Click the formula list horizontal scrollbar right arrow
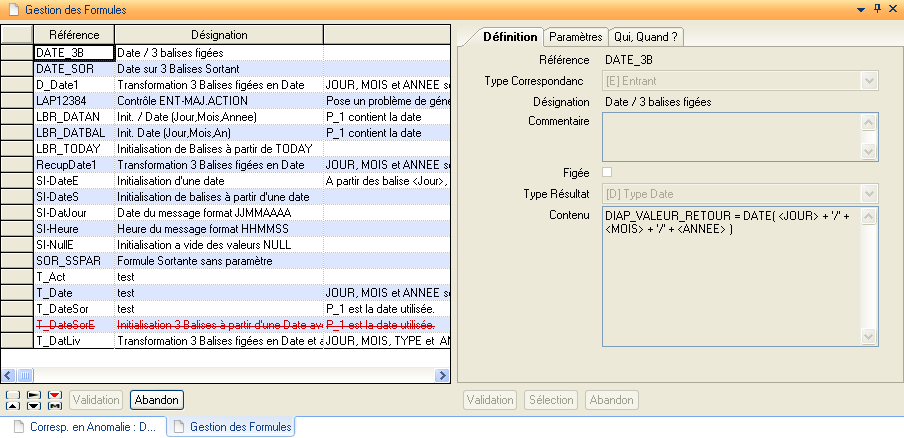Screen dimensions: 904x438 point(442,375)
